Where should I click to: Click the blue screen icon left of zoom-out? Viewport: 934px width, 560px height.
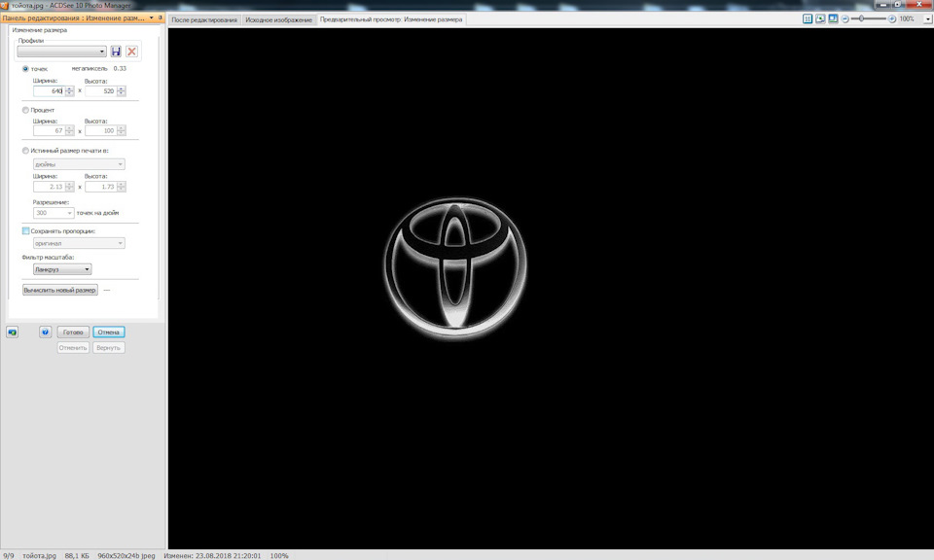(x=833, y=19)
